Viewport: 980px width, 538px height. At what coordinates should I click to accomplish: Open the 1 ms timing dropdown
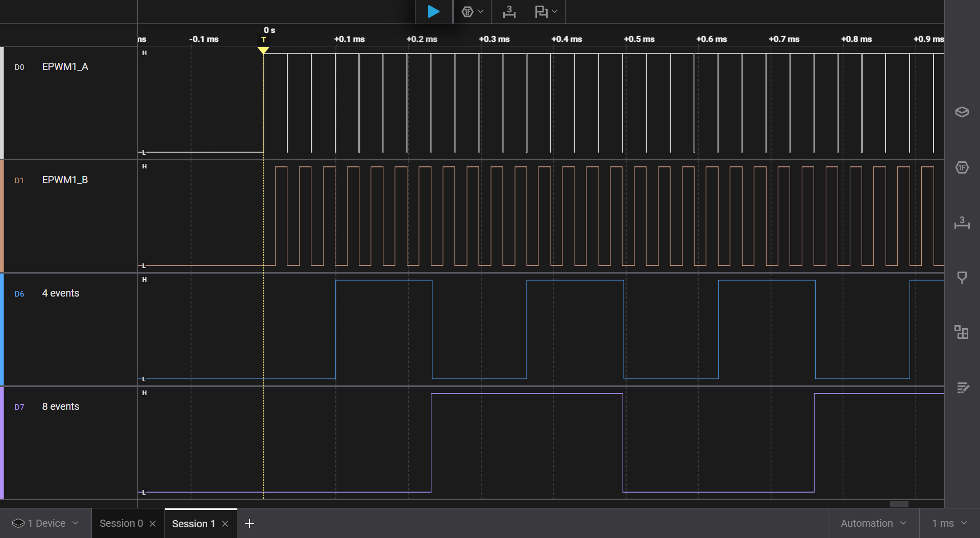pos(949,523)
